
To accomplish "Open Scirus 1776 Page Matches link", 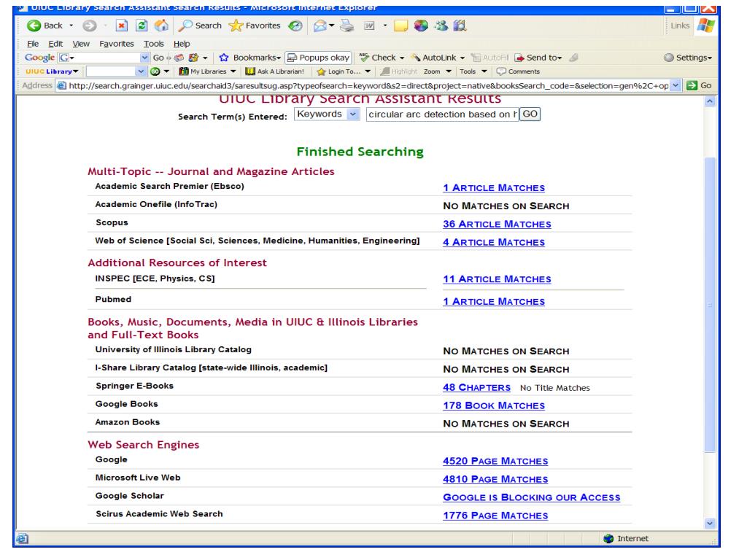I will tap(495, 516).
